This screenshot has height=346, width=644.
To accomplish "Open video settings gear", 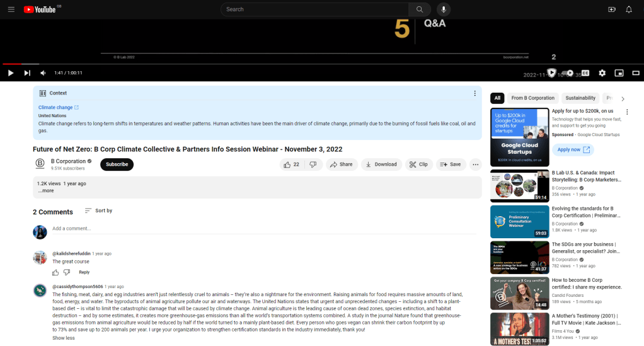I will 602,73.
